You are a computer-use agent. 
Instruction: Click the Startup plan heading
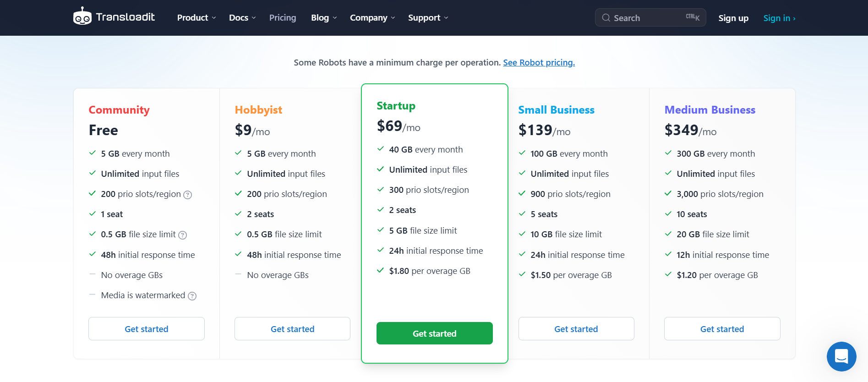(396, 106)
